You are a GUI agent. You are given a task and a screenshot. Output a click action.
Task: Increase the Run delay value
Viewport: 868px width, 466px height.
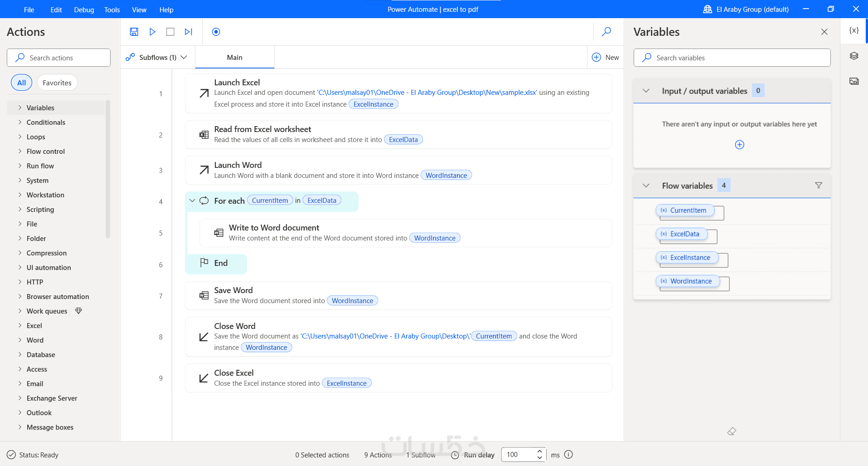[539, 451]
